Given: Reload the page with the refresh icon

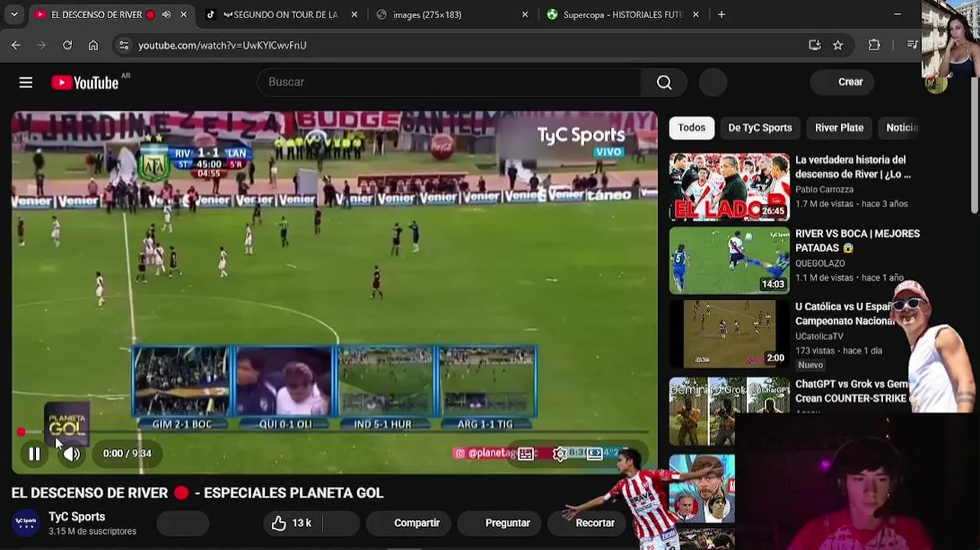Looking at the screenshot, I should click(x=67, y=45).
